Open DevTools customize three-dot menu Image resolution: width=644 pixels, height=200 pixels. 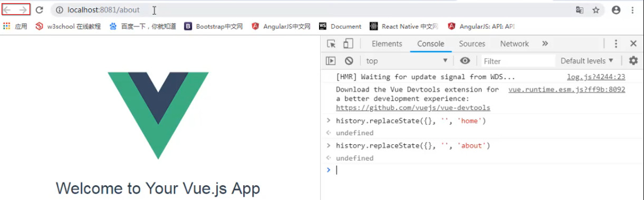click(x=616, y=44)
